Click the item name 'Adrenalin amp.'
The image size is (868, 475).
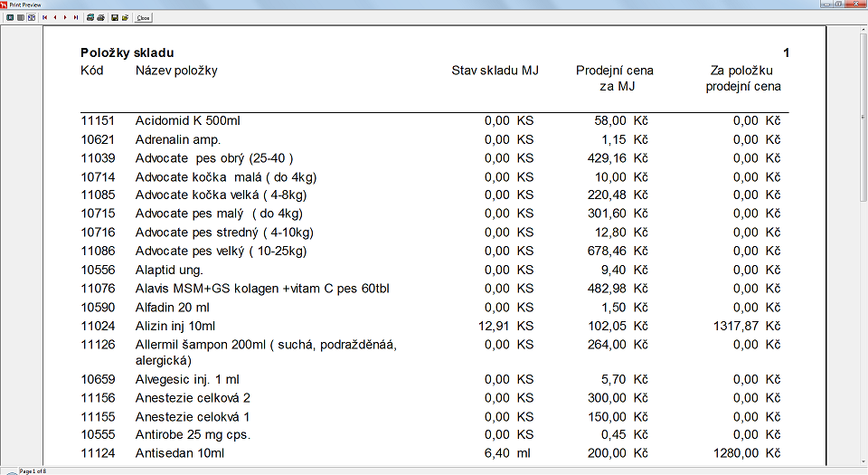click(178, 139)
